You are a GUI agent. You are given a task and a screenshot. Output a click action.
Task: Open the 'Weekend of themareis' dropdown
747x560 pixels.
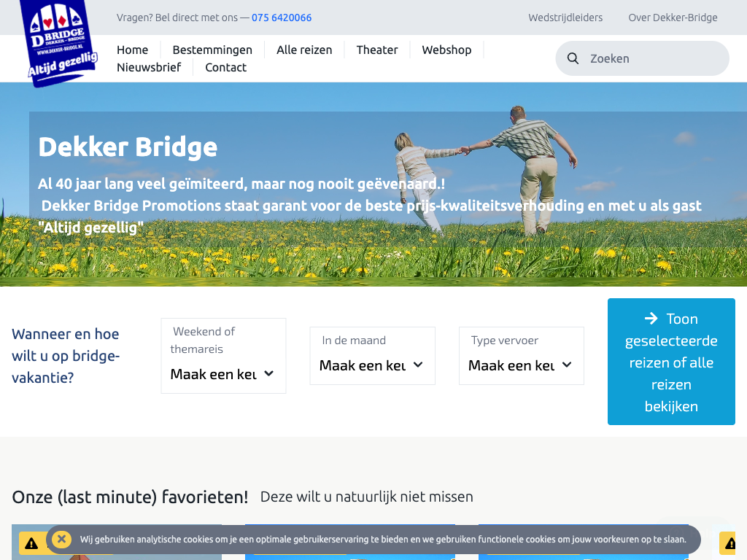(x=223, y=373)
